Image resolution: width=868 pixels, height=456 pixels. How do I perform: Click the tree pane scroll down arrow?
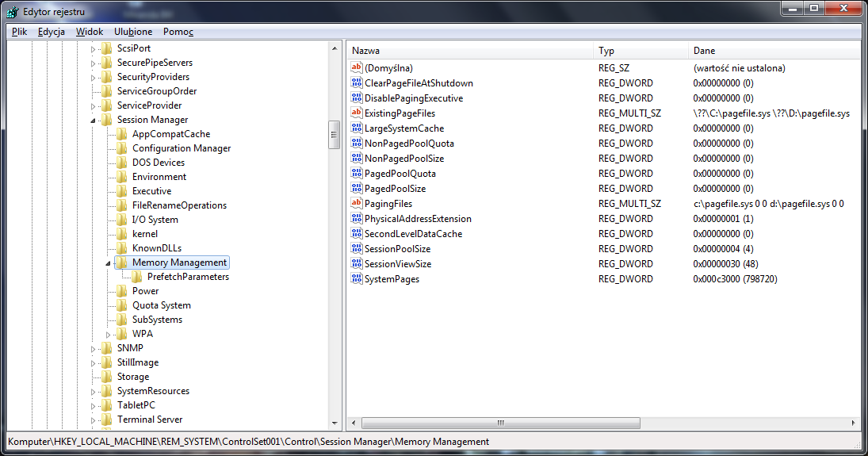point(335,423)
